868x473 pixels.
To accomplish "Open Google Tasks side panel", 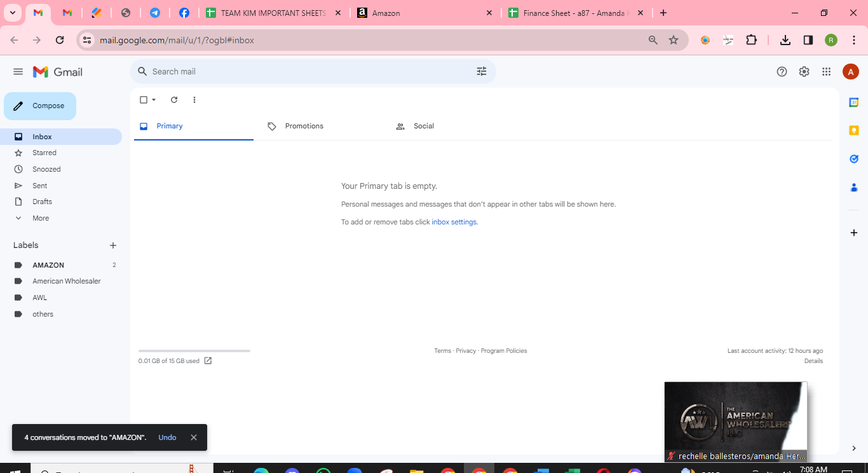I will pos(854,159).
